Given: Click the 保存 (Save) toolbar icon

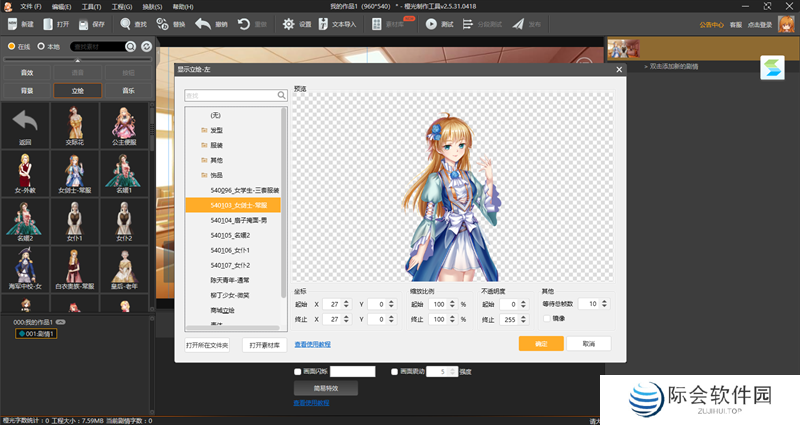Looking at the screenshot, I should click(84, 24).
